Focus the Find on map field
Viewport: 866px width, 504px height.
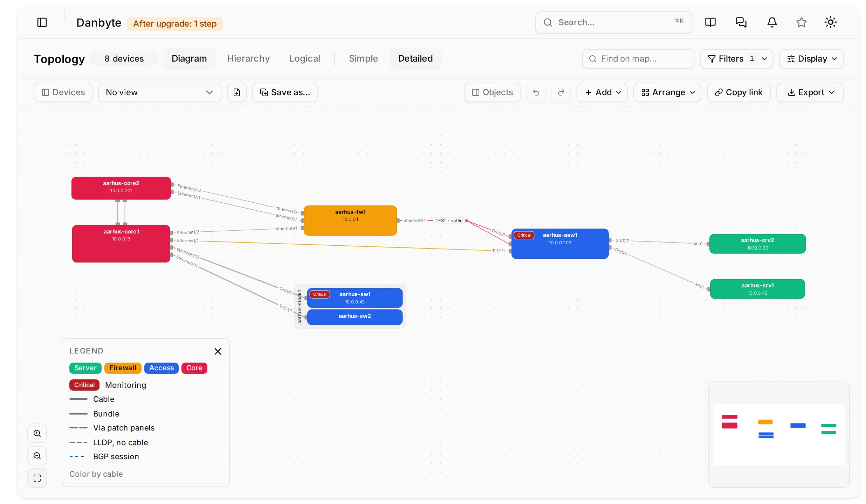(x=638, y=59)
